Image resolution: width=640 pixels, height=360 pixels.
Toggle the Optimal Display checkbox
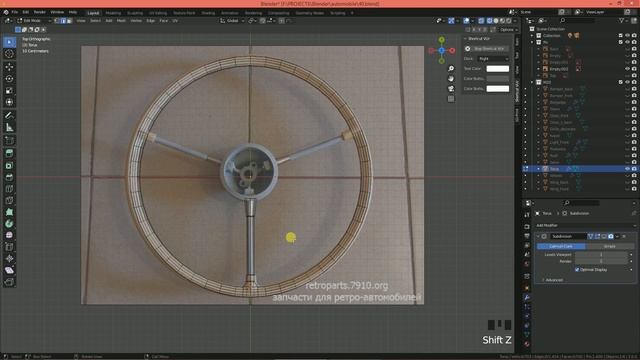pyautogui.click(x=577, y=270)
